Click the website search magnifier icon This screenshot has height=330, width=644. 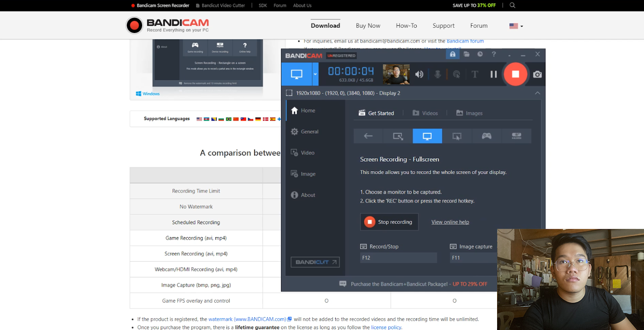click(x=512, y=5)
